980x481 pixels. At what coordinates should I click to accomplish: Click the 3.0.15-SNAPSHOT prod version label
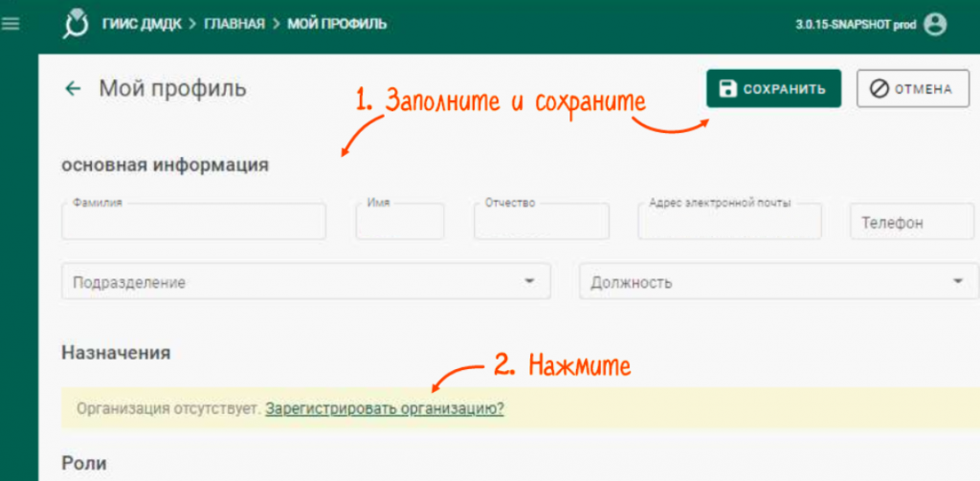[x=856, y=24]
